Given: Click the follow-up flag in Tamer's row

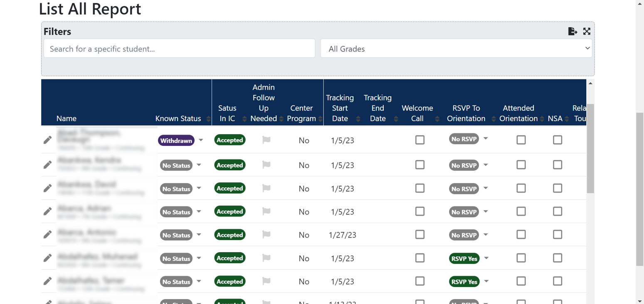Looking at the screenshot, I should pyautogui.click(x=266, y=281).
